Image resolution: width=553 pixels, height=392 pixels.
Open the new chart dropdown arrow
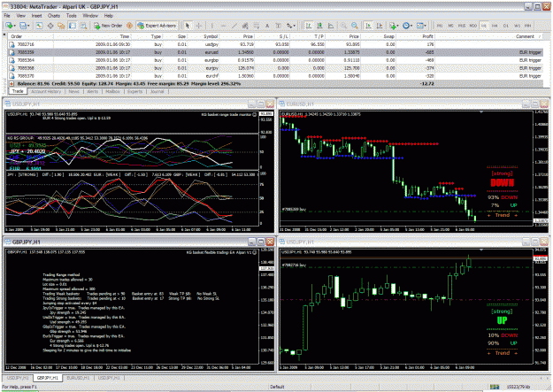tap(15, 26)
